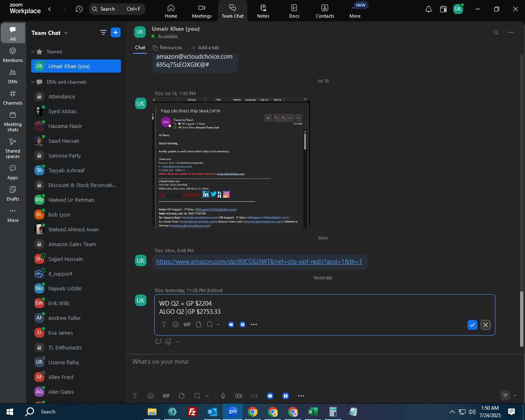This screenshot has height=420, width=525.
Task: Open the amazon.com product link
Action: point(259,262)
